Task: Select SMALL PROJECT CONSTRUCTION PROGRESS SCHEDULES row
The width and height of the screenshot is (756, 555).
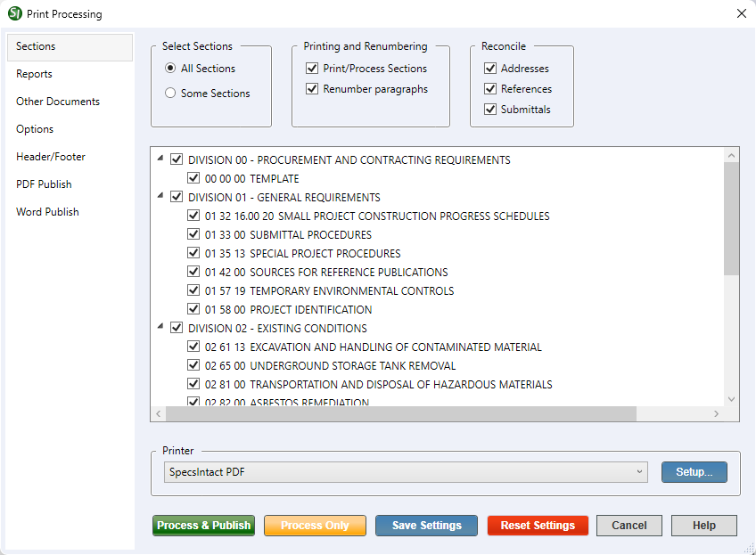Action: [377, 216]
